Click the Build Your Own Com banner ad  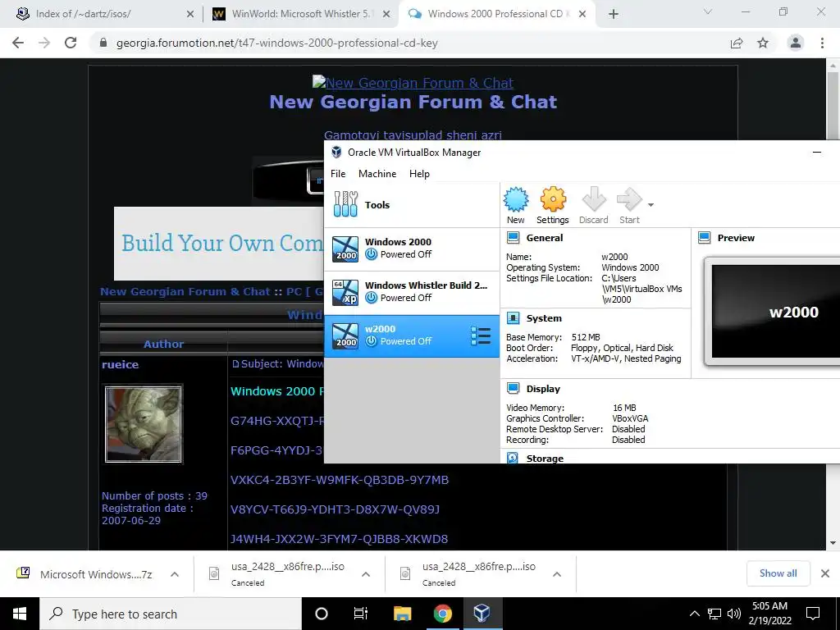pyautogui.click(x=219, y=243)
